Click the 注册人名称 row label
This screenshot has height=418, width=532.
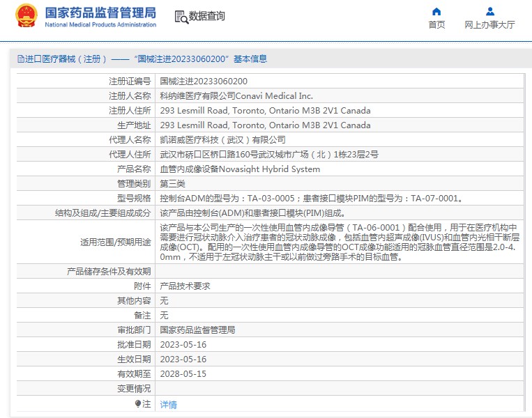[130, 96]
